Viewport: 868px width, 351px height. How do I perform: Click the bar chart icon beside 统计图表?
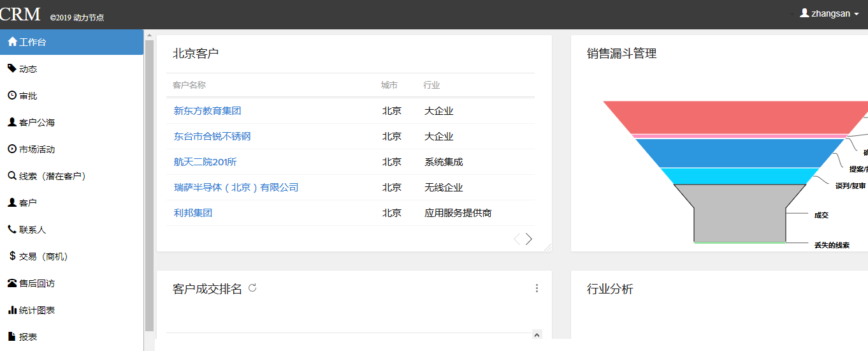[x=12, y=310]
